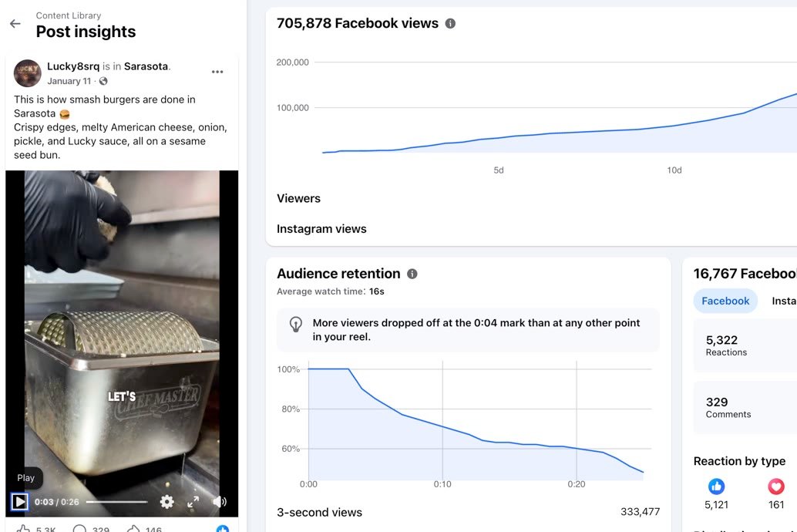
Task: Click the blue Like reaction icon
Action: 716,487
